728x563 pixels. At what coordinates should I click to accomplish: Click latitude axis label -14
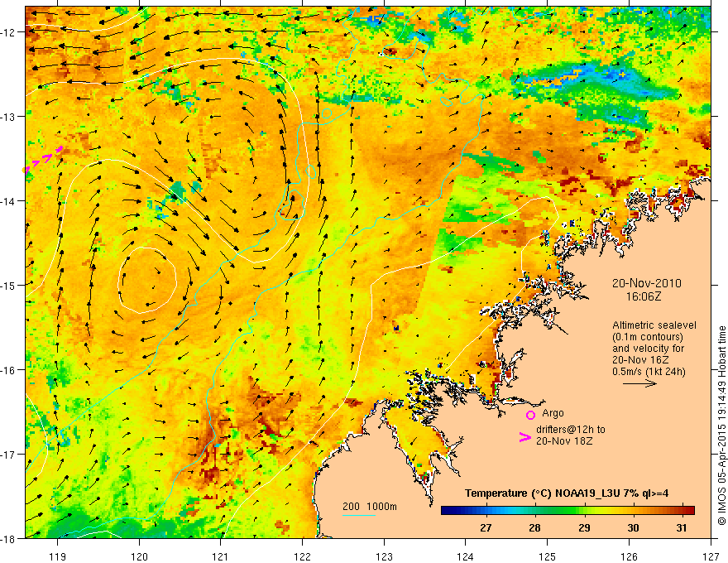7,201
